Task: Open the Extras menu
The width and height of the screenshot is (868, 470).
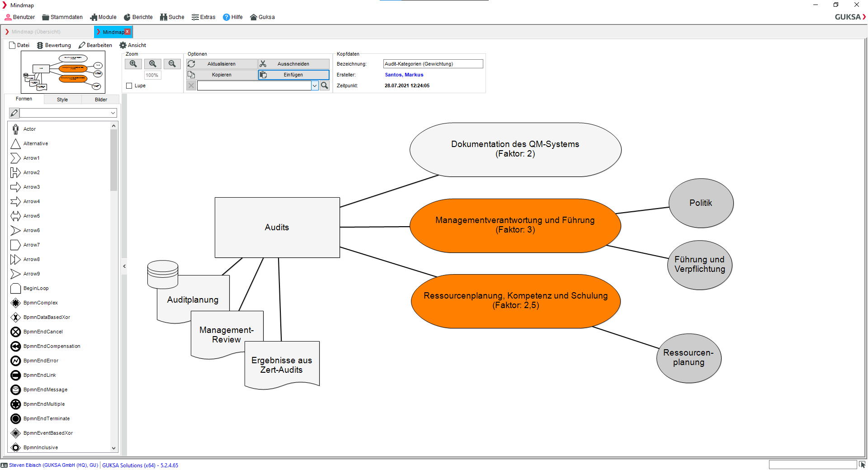Action: 203,17
